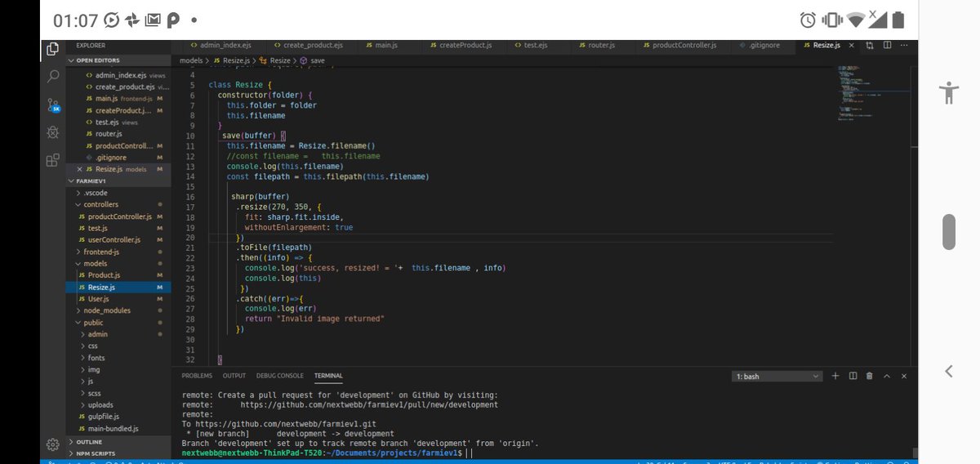Create a new terminal with plus icon
The width and height of the screenshot is (980, 464).
[x=835, y=376]
